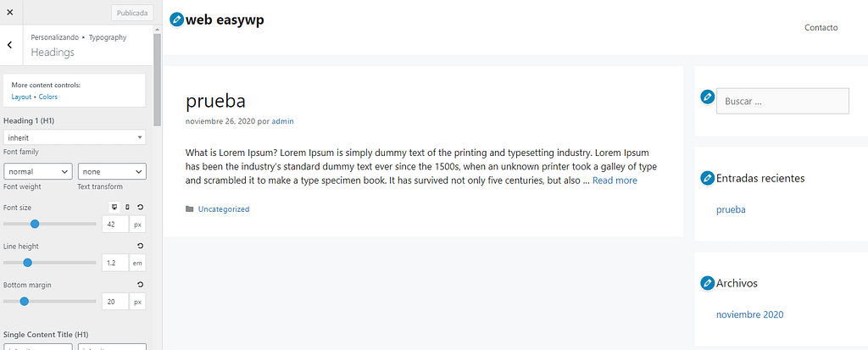Click the edit pencil beside Archivos widget
Viewport: 868px width, 350px height.
[707, 283]
